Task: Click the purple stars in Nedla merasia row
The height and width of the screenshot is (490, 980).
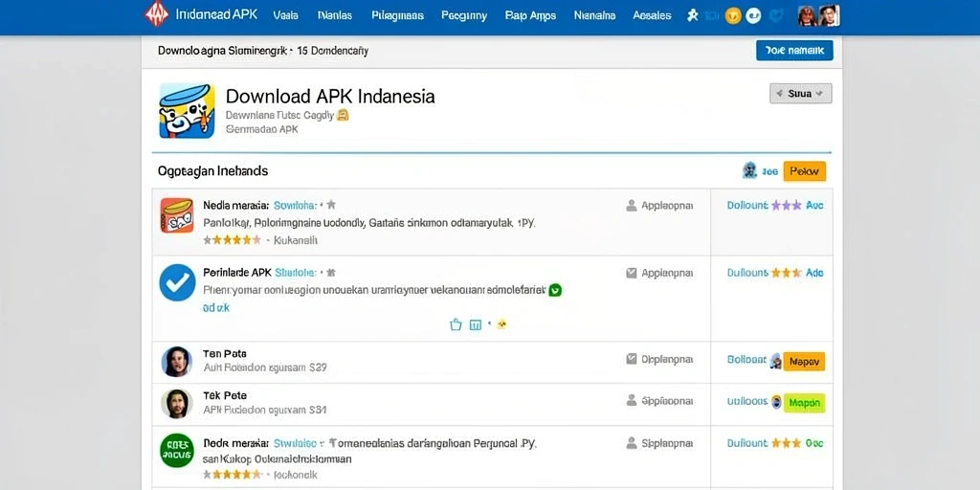Action: click(787, 205)
